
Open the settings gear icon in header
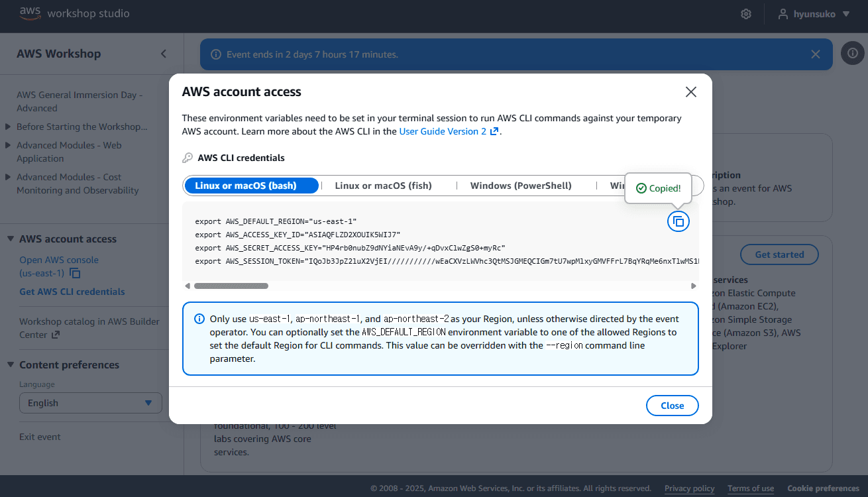pyautogui.click(x=745, y=14)
